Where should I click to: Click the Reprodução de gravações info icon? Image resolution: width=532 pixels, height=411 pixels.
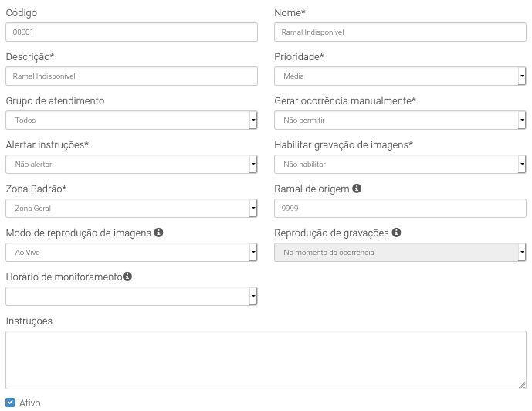click(x=396, y=233)
